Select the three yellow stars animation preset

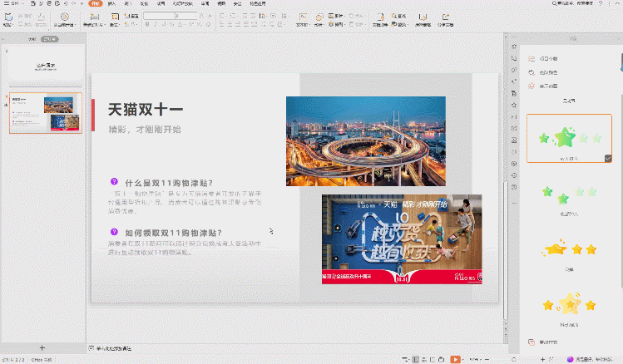coord(569,249)
